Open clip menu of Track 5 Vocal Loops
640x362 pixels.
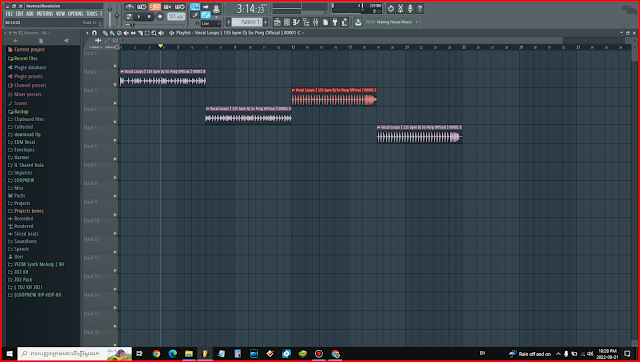click(379, 127)
